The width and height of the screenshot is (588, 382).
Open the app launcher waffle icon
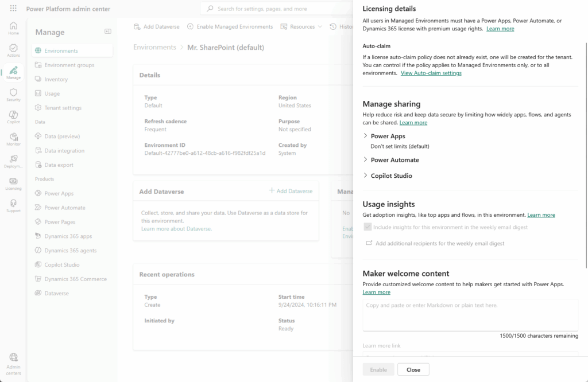(13, 8)
